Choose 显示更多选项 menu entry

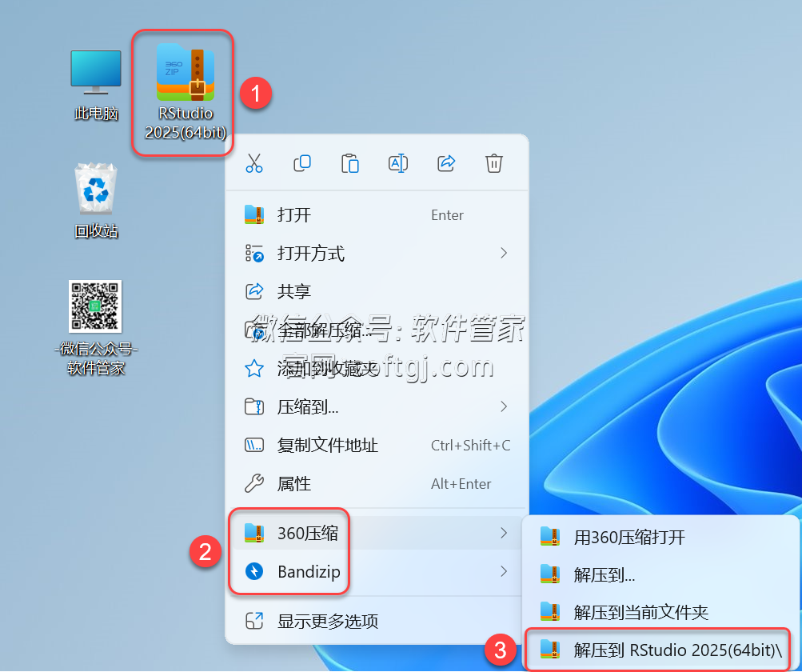(377, 621)
